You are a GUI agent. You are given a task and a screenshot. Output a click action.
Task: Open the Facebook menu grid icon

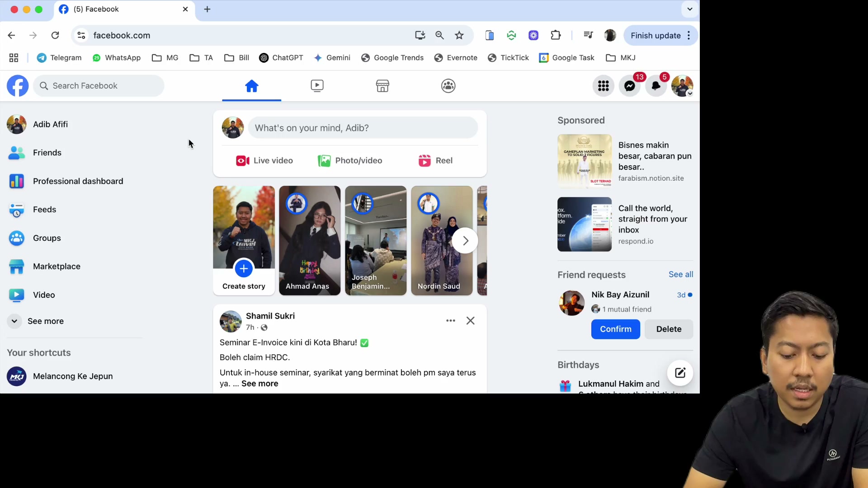(x=604, y=86)
